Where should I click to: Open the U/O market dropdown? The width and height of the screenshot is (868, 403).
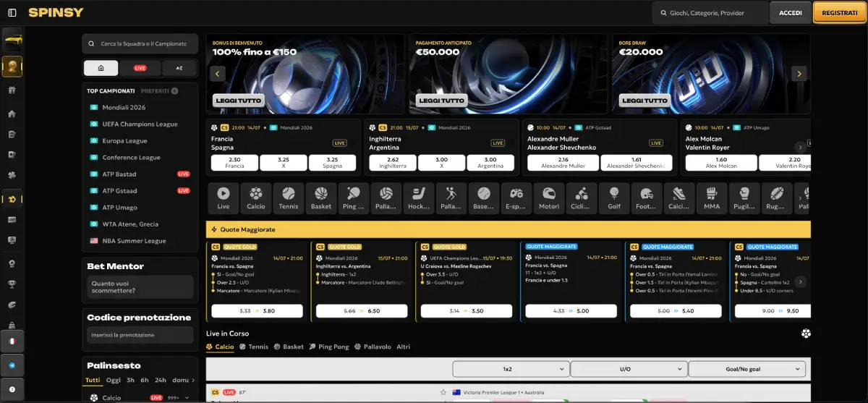[x=628, y=369]
